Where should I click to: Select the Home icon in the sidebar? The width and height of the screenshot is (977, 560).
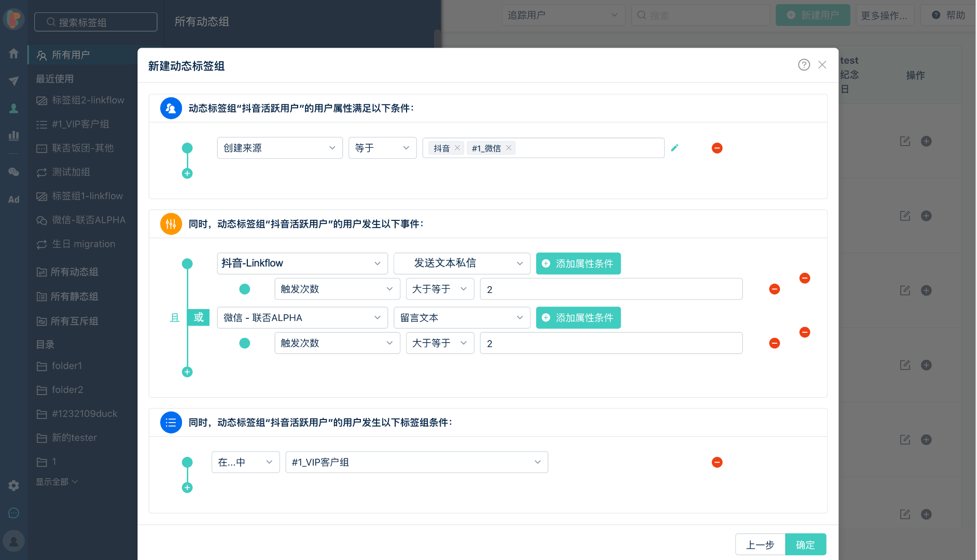click(13, 53)
